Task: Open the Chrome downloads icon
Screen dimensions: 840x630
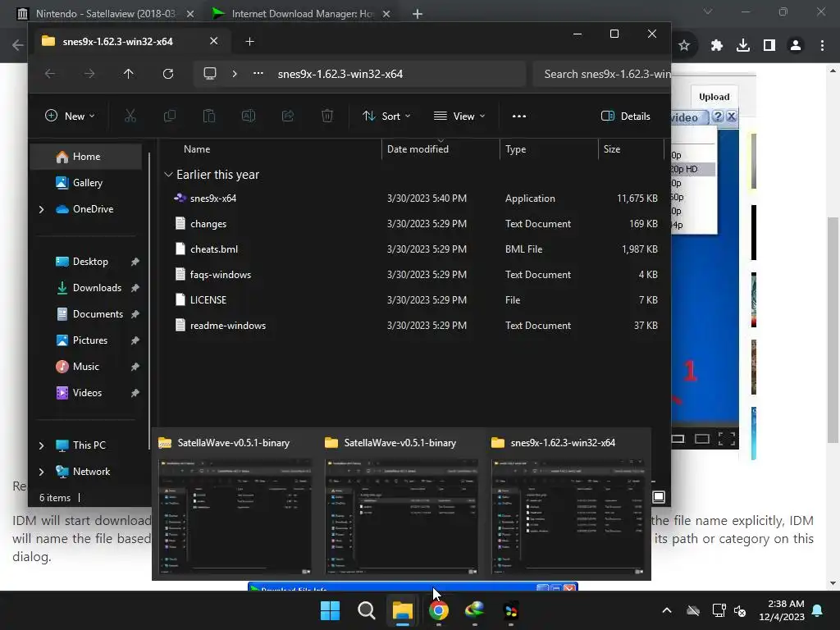Action: click(743, 46)
